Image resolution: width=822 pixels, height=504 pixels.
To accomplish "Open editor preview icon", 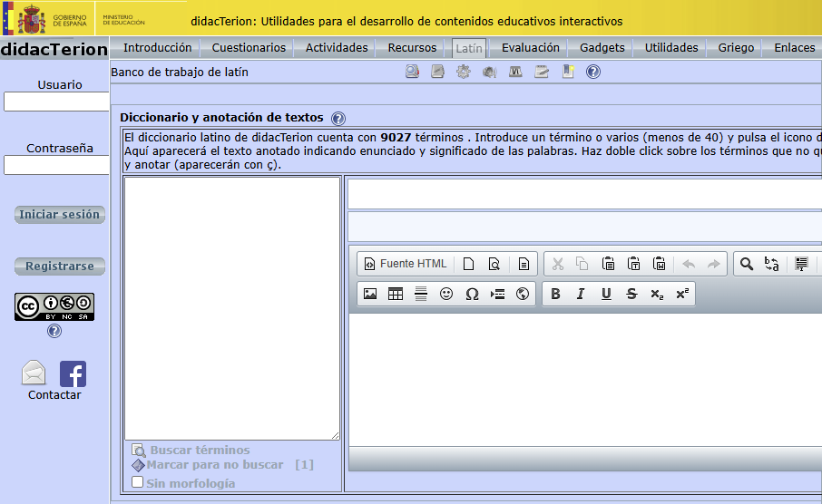I will [494, 264].
